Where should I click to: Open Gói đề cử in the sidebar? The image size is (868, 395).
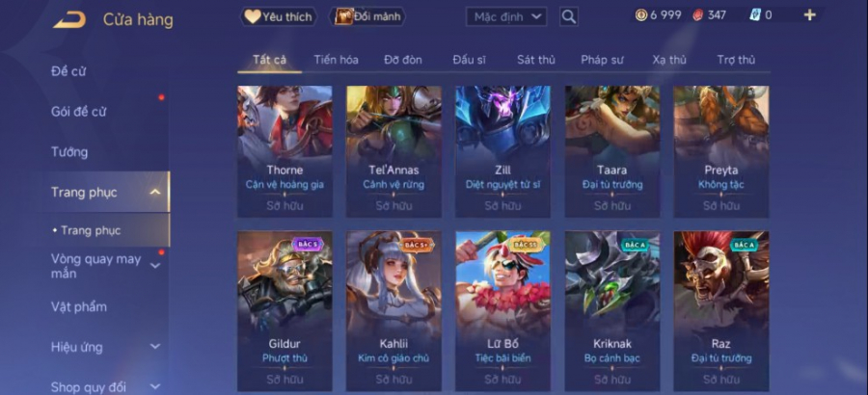pos(79,111)
